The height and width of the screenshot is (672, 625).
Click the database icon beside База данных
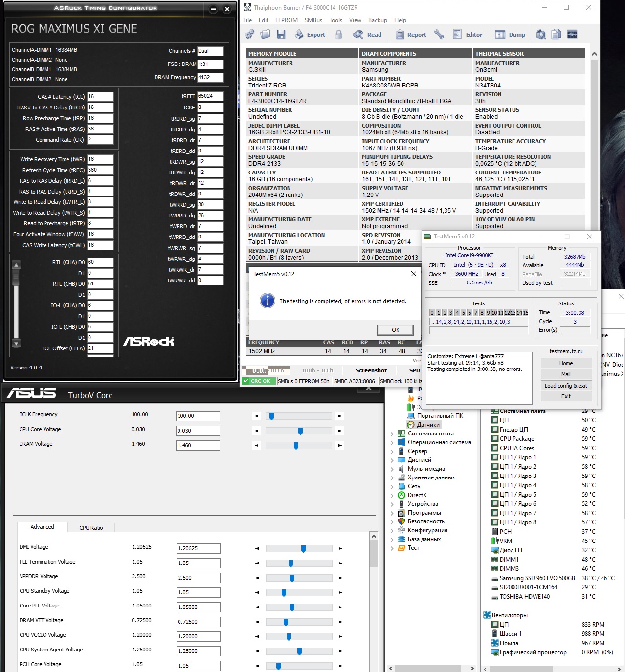point(402,539)
